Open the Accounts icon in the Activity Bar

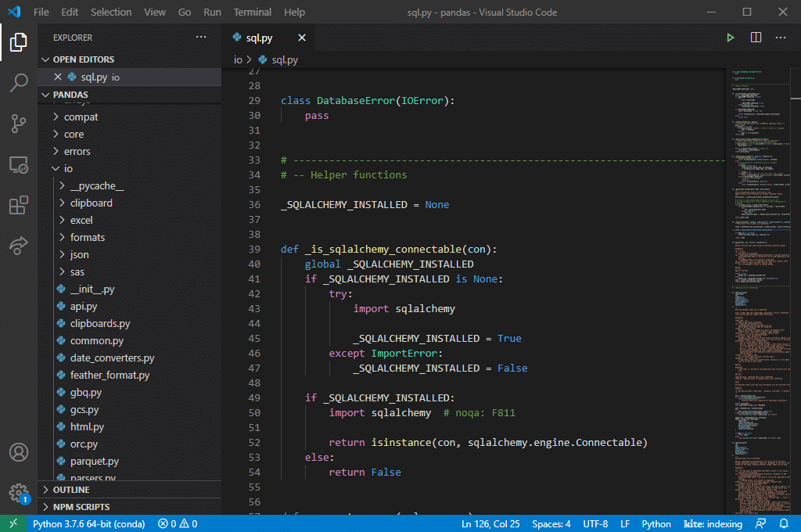tap(19, 451)
